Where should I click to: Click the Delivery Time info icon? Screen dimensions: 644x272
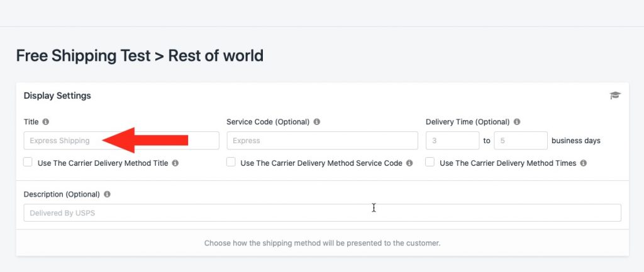[517, 122]
